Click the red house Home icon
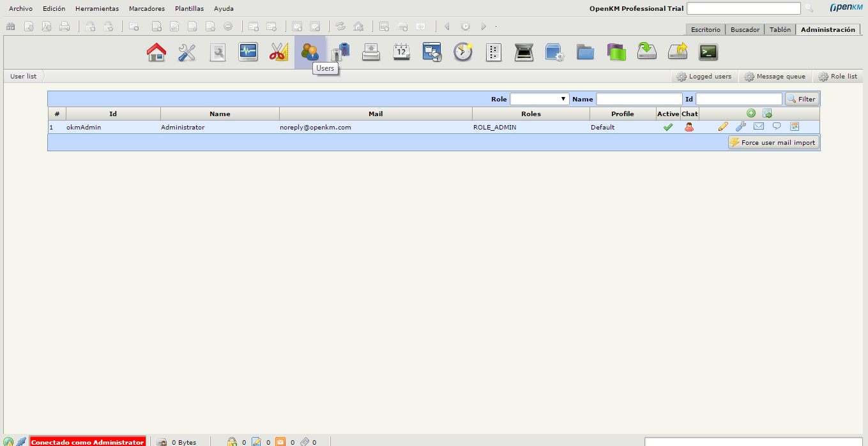 156,52
